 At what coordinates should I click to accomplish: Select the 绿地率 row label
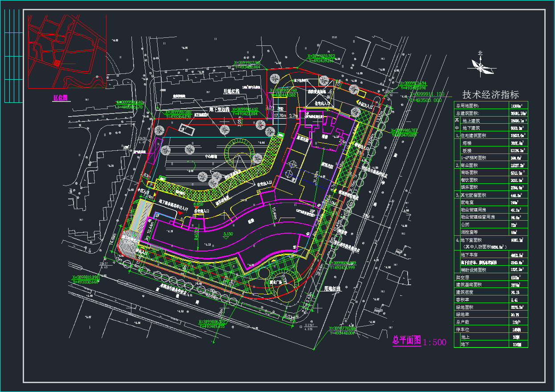pyautogui.click(x=463, y=314)
